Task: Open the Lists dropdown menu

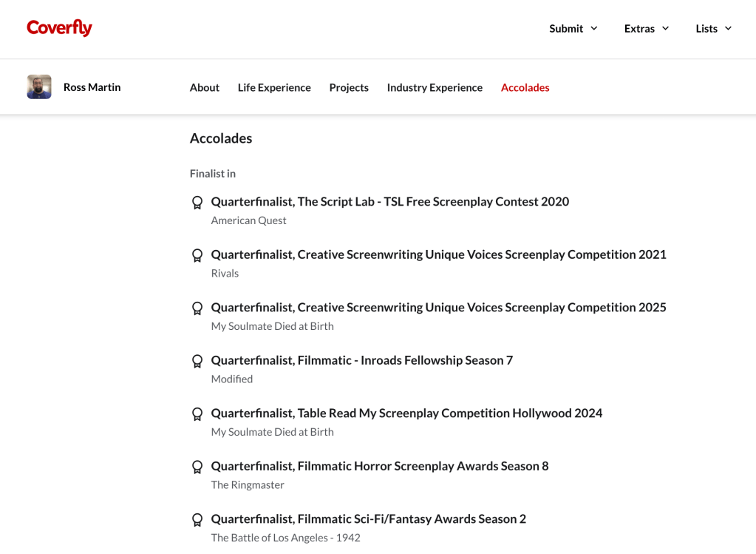Action: click(713, 29)
